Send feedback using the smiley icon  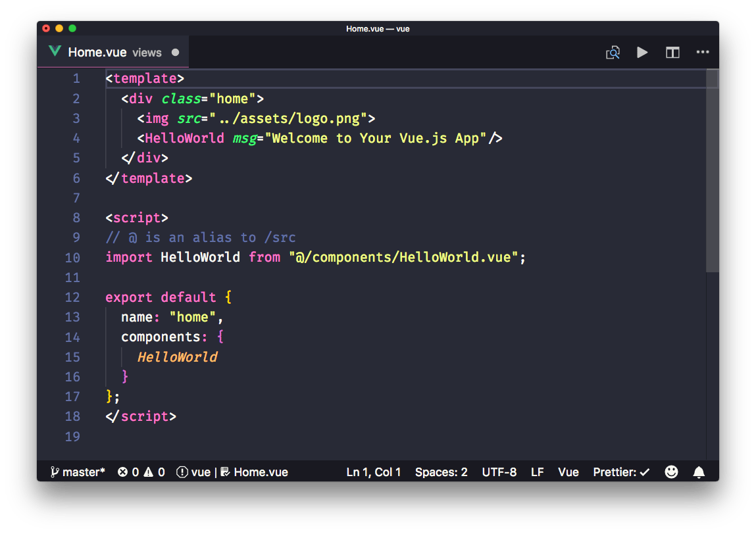pos(671,472)
